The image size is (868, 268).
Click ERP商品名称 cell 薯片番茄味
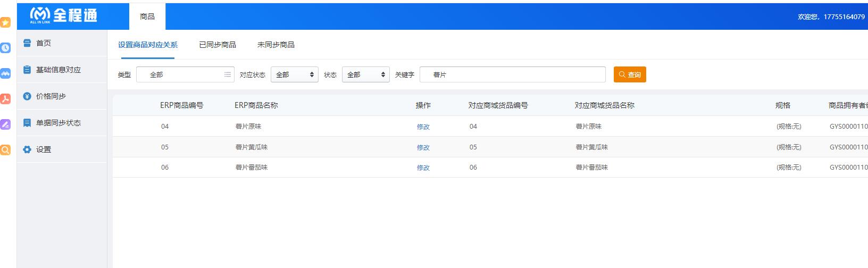click(252, 167)
